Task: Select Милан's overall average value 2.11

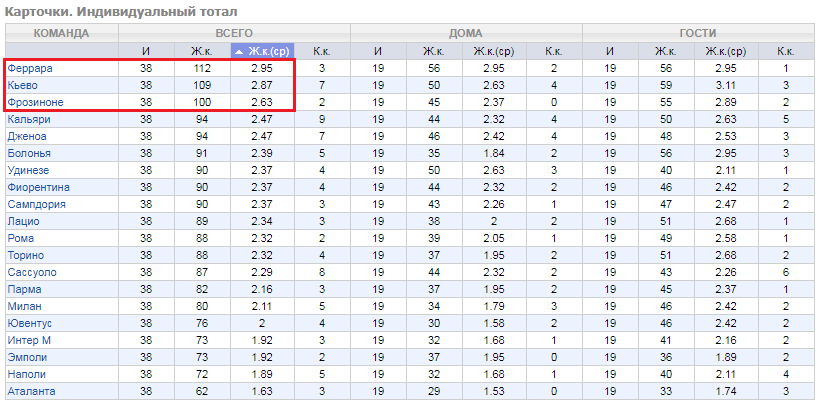Action: [261, 306]
